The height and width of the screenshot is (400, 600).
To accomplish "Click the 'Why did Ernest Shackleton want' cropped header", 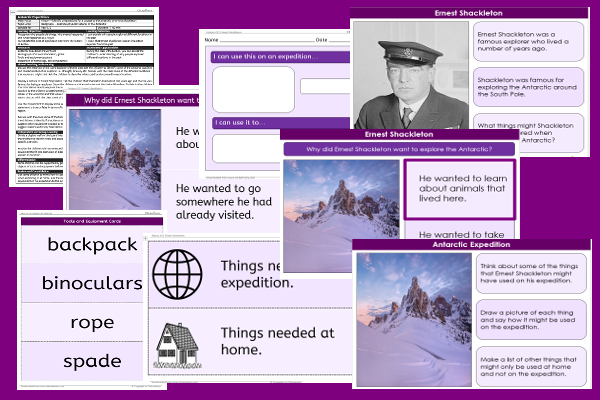I will [132, 100].
